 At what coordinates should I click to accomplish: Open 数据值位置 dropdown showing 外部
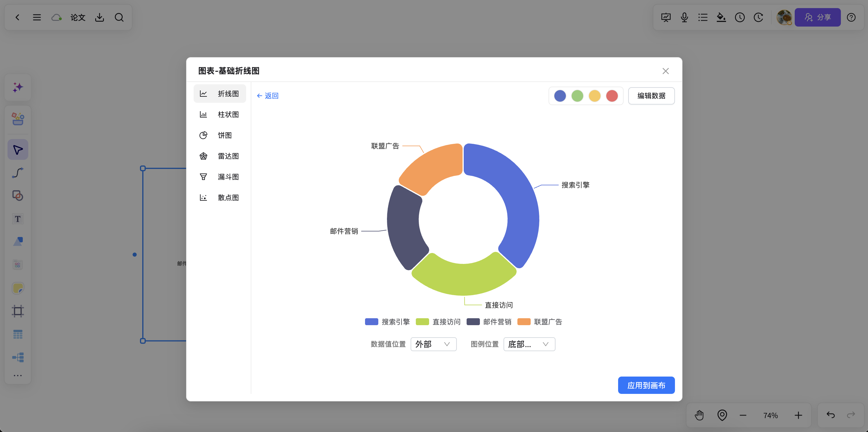pos(434,344)
